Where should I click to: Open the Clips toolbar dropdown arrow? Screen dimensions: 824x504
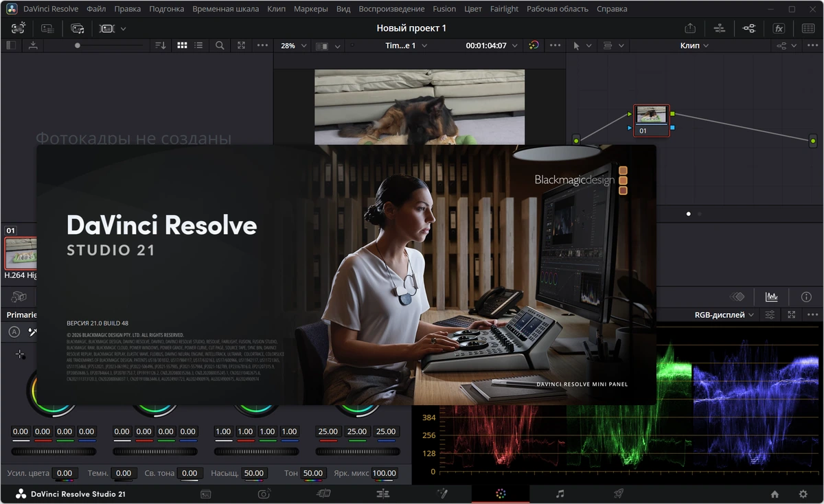124,29
